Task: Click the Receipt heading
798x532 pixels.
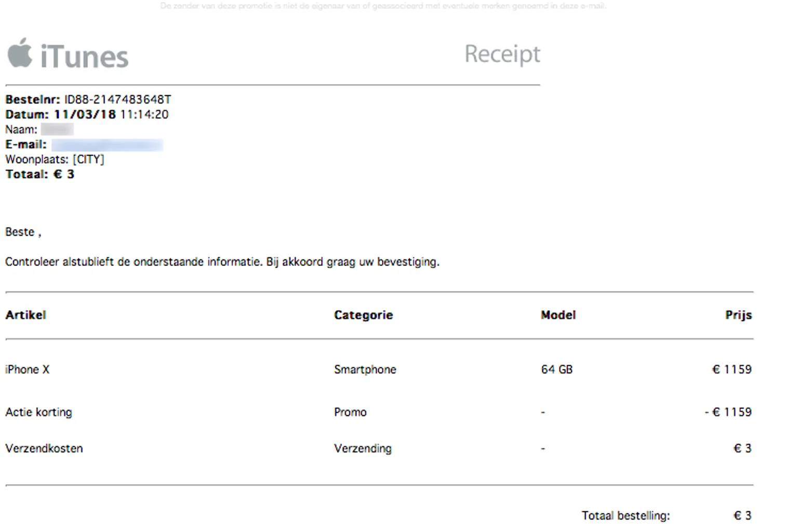Action: coord(502,54)
